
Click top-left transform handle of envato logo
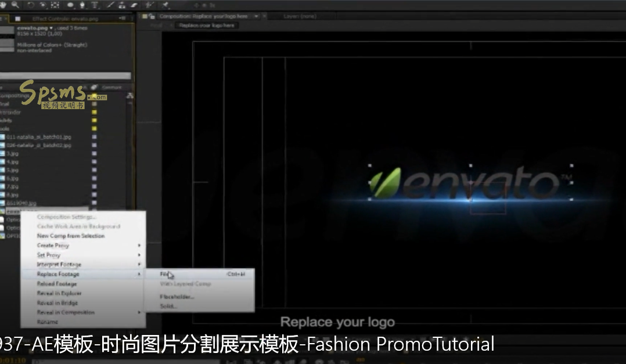click(370, 165)
